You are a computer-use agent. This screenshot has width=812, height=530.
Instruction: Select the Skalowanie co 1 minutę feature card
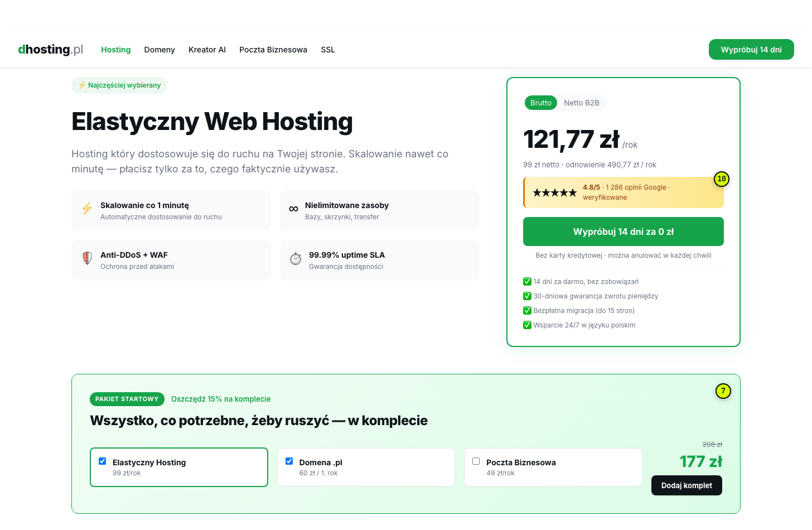[x=171, y=211]
